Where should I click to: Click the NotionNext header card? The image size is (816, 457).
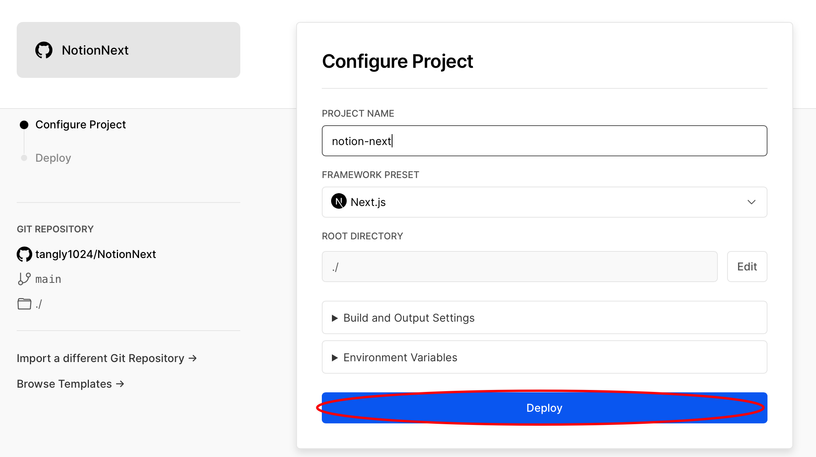pos(128,50)
